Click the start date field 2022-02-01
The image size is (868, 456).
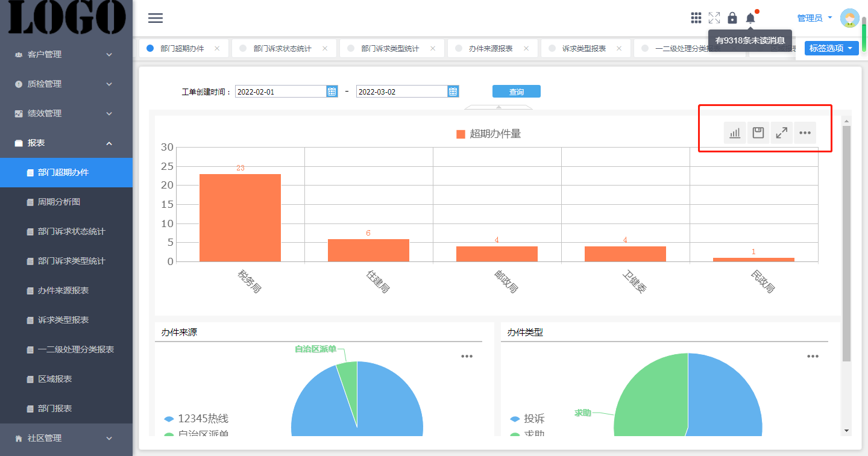pyautogui.click(x=281, y=92)
